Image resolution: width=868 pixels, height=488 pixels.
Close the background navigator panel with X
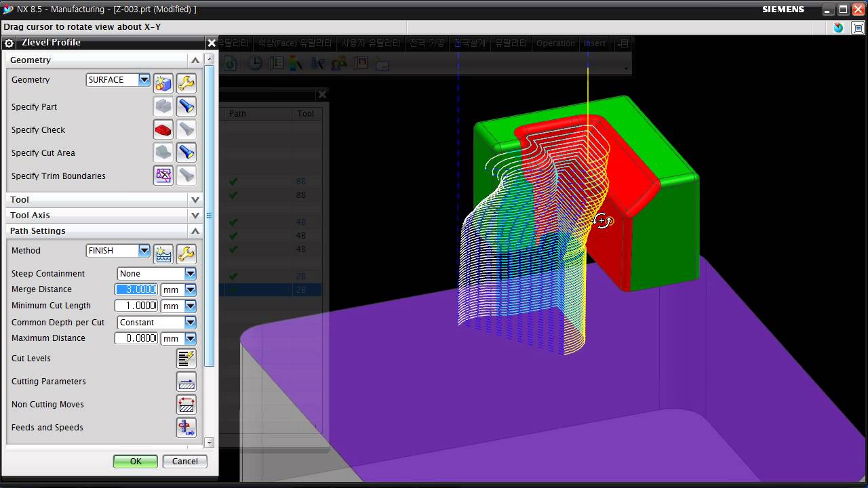(322, 94)
